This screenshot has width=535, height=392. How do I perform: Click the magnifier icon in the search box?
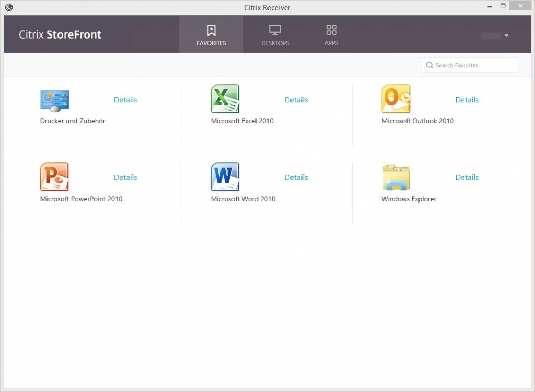pos(429,65)
